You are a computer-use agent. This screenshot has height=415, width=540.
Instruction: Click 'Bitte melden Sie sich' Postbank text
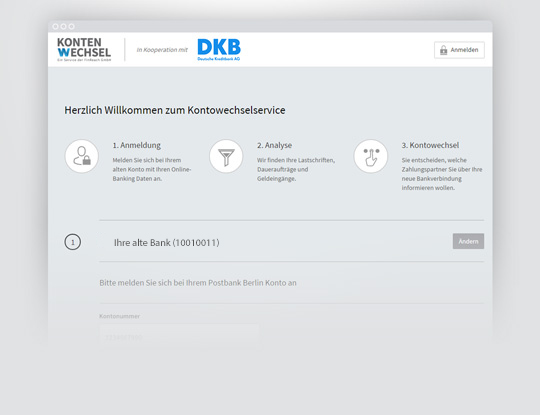tap(198, 283)
